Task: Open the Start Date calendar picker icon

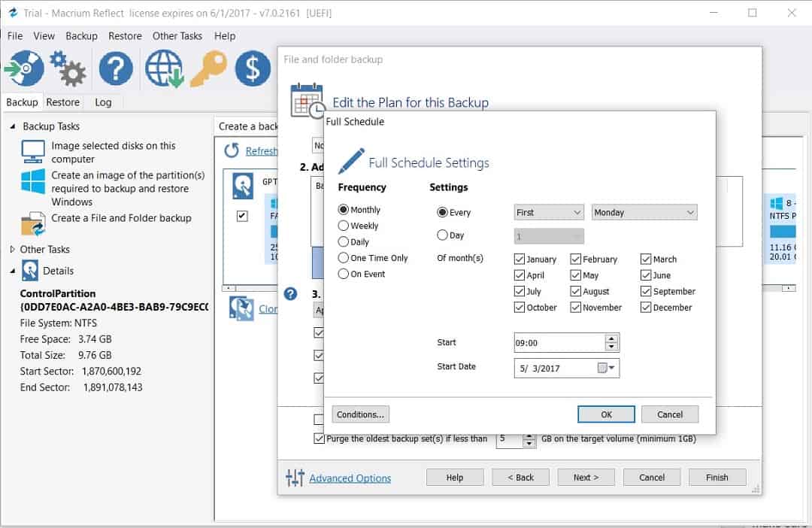Action: pyautogui.click(x=601, y=368)
